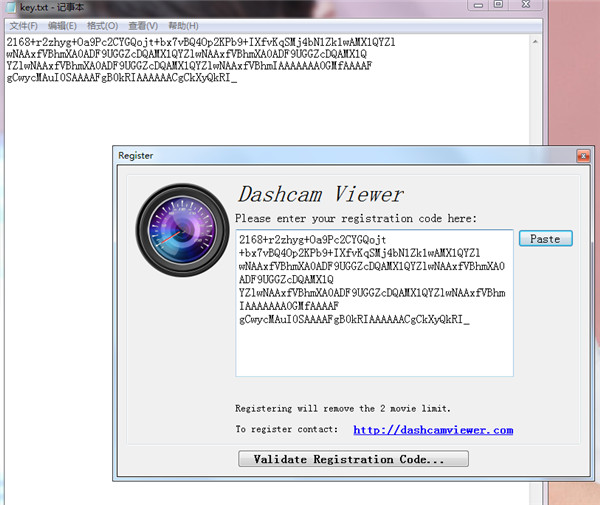Screen dimensions: 600x505
Task: Click the Dashcam Viewer title heading
Action: pos(321,194)
